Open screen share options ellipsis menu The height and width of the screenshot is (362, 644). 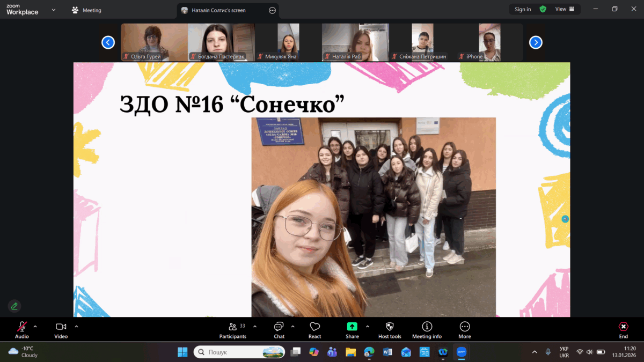pyautogui.click(x=272, y=10)
